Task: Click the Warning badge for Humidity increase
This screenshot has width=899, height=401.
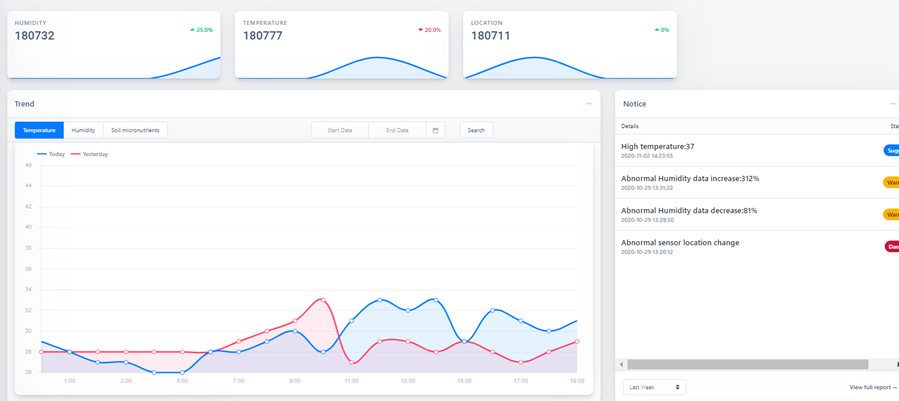Action: pos(891,182)
